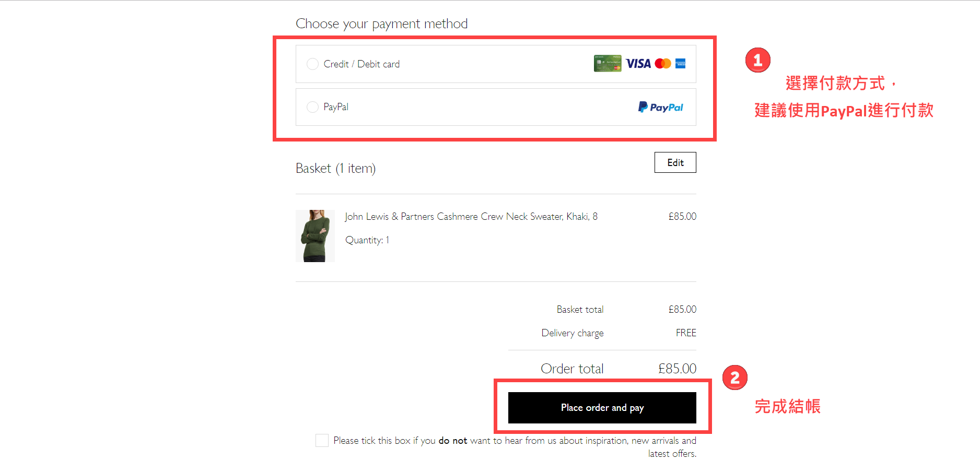This screenshot has height=460, width=980.
Task: Click the PayPal logo on the right
Action: 661,107
